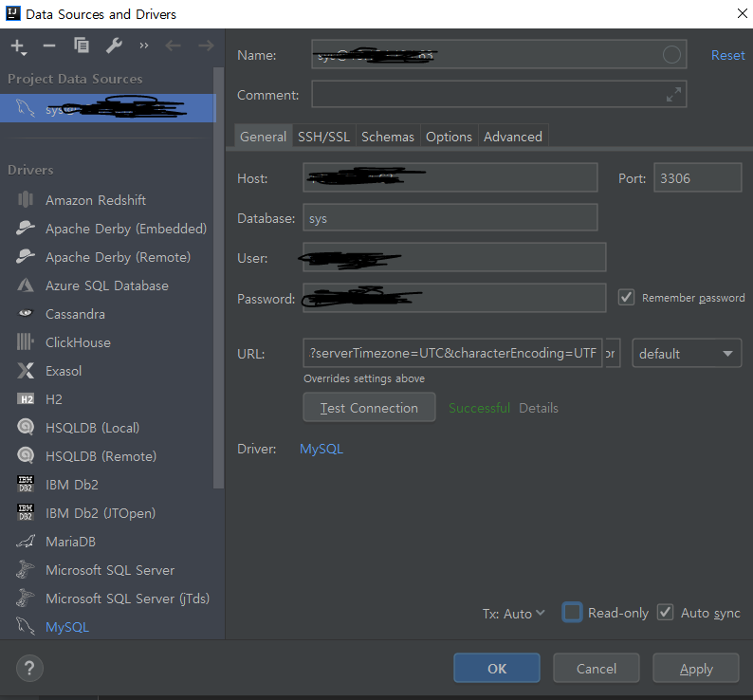This screenshot has height=700, width=753.
Task: Select the sys data source in Project Data Sources
Action: pyautogui.click(x=108, y=108)
